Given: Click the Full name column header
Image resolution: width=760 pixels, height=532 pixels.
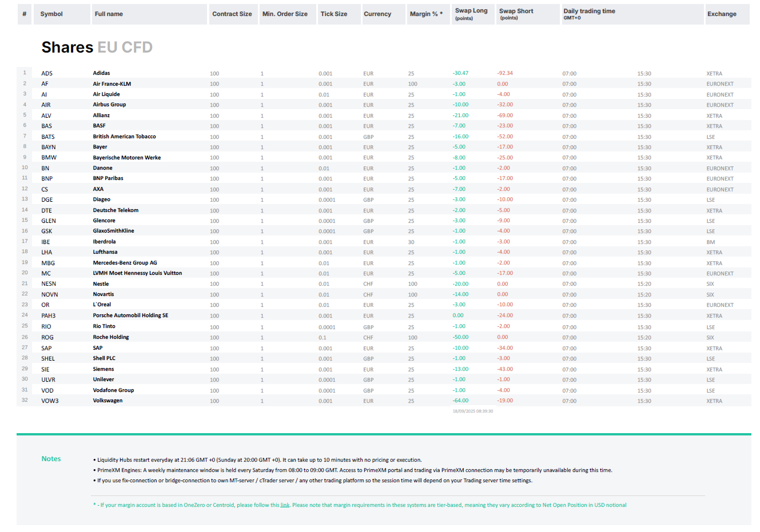Looking at the screenshot, I should coord(149,14).
